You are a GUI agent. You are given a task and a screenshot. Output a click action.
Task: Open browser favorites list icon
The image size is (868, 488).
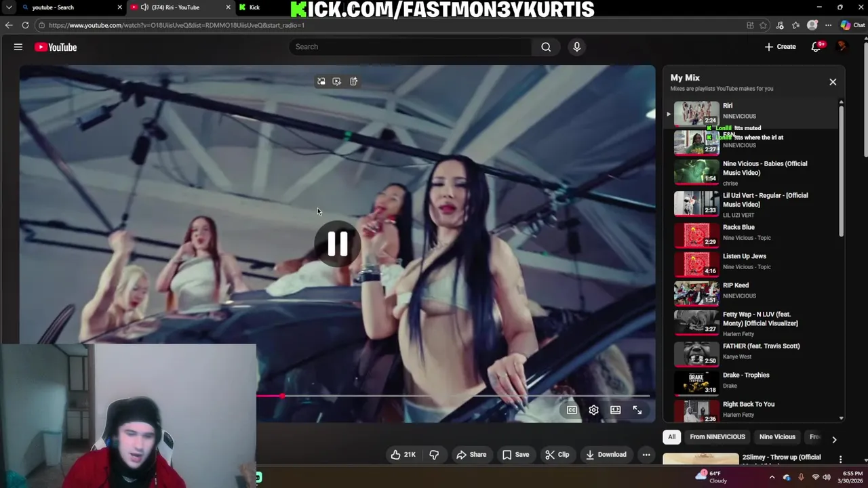point(796,25)
